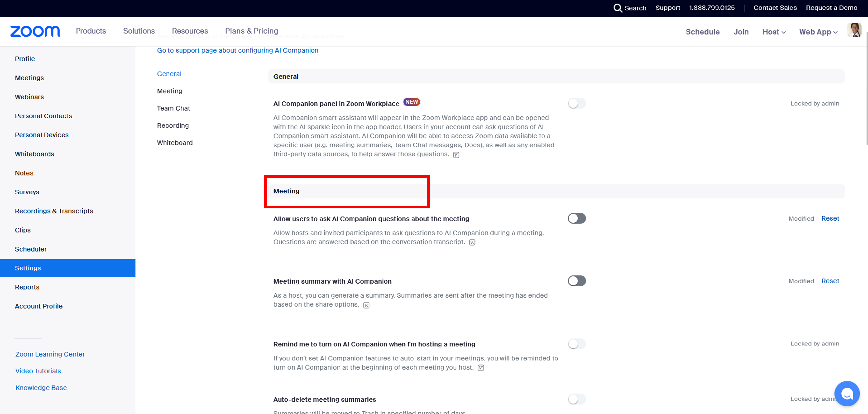The width and height of the screenshot is (868, 414).
Task: Open Video Tutorials link
Action: point(38,371)
